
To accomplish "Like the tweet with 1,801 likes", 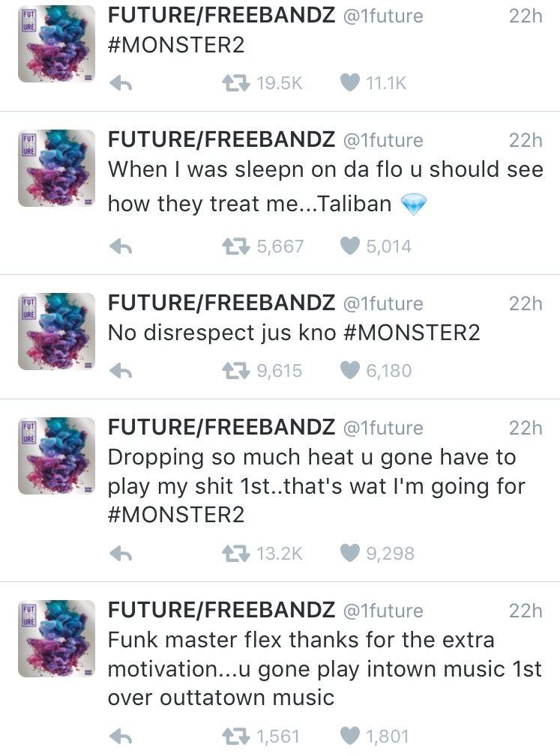I will point(350,737).
